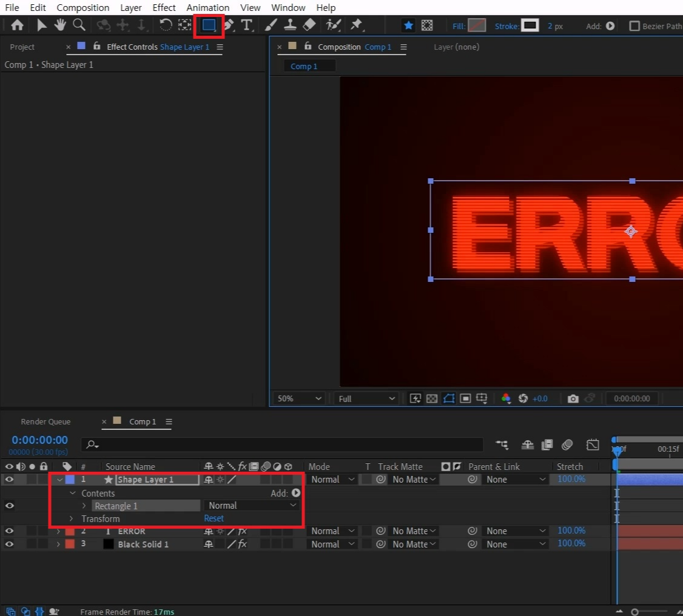Screen dimensions: 683x616
Task: Select the Clone Stamp tool
Action: pyautogui.click(x=290, y=25)
